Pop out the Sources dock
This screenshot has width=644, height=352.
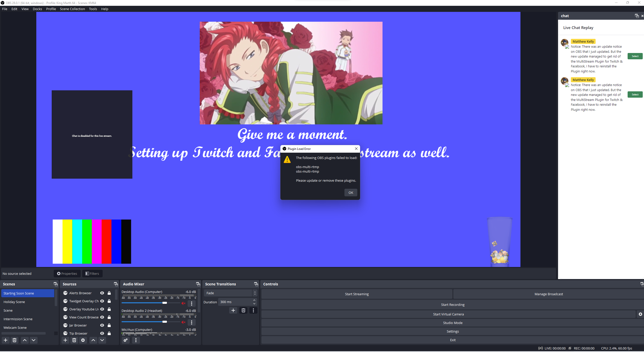pyautogui.click(x=116, y=284)
